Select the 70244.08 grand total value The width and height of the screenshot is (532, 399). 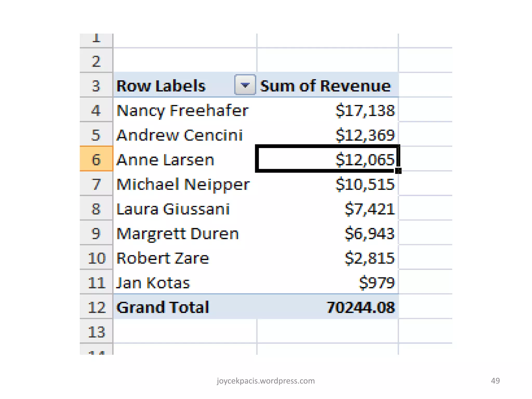pos(361,307)
